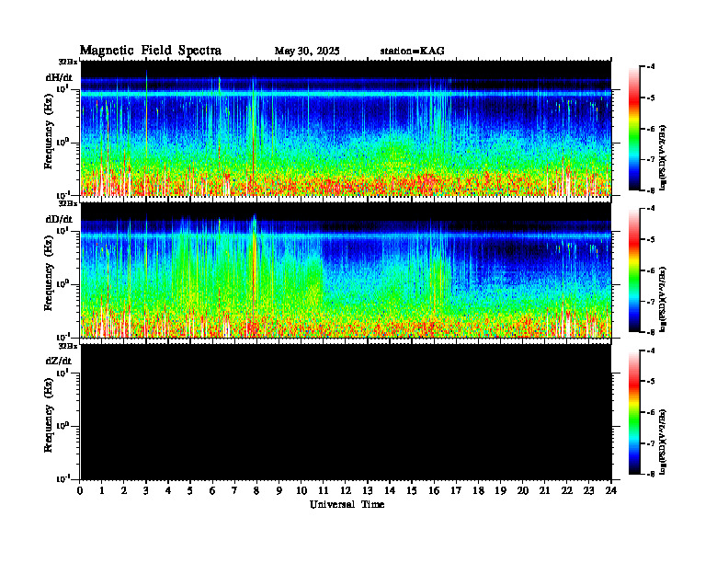The width and height of the screenshot is (728, 563).
Task: Click the dH/dt spectrogram plot
Action: [x=346, y=128]
